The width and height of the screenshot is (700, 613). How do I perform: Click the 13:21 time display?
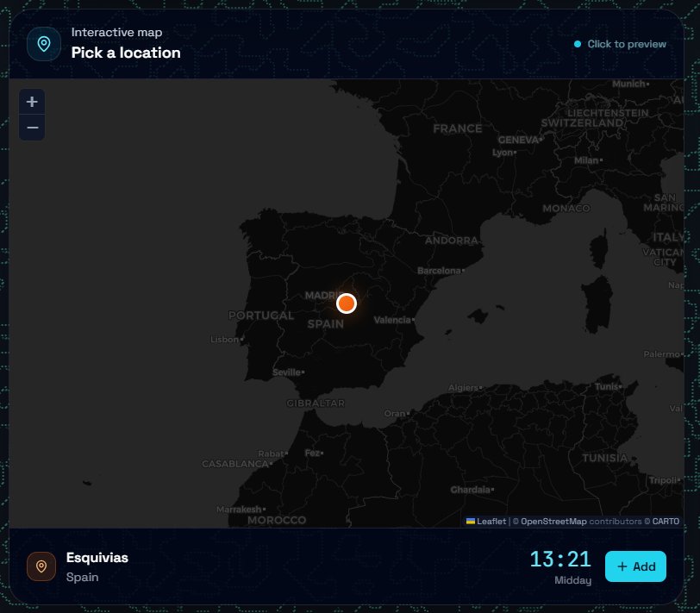point(560,559)
